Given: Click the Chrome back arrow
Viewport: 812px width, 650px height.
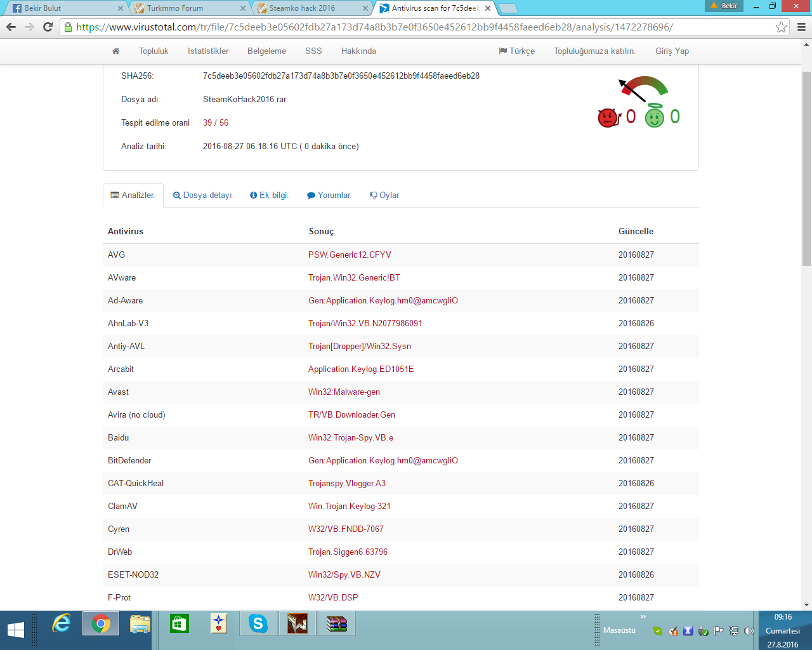Looking at the screenshot, I should [x=11, y=27].
